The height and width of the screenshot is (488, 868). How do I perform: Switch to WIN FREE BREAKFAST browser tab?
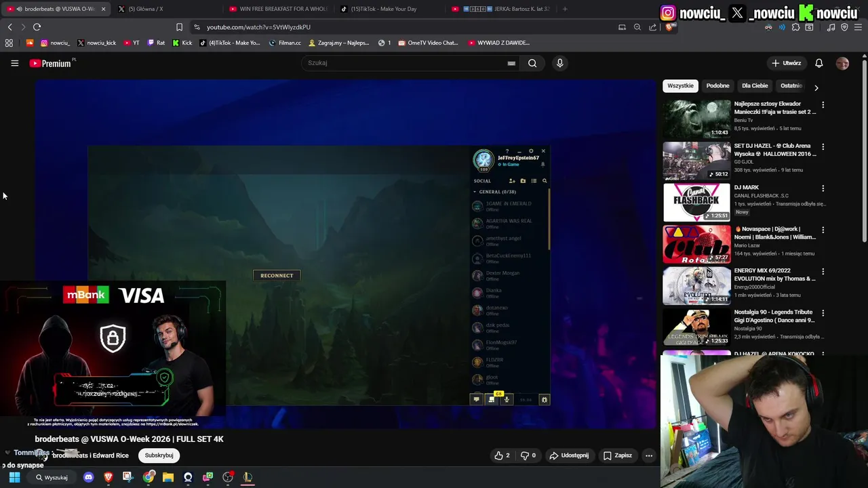pos(278,9)
